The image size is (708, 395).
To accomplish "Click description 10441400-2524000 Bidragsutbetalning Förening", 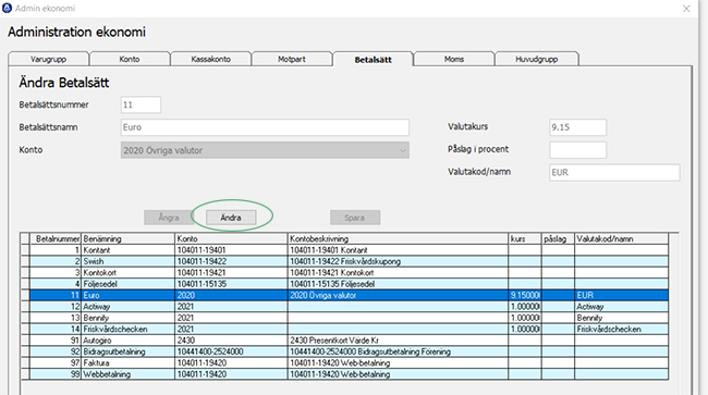I will [x=398, y=352].
